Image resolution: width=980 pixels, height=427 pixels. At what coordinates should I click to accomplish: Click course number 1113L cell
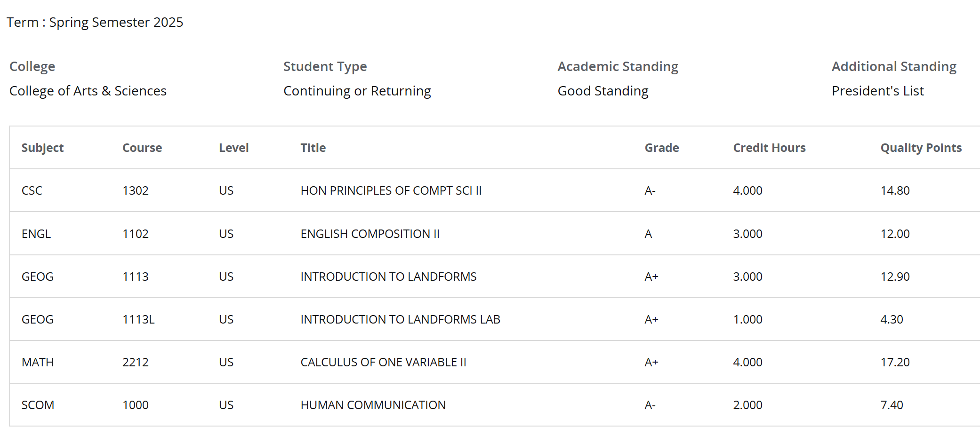click(x=138, y=319)
